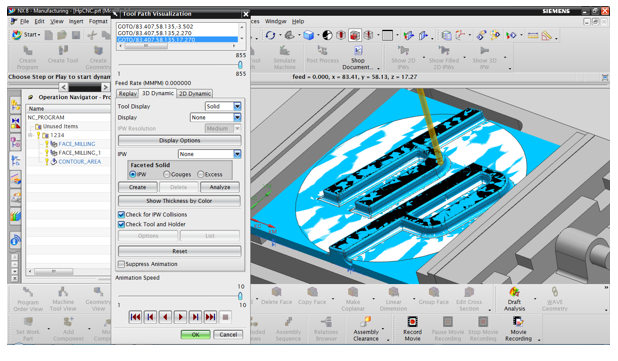Select the IPW radio button
This screenshot has width=618, height=361.
click(133, 174)
